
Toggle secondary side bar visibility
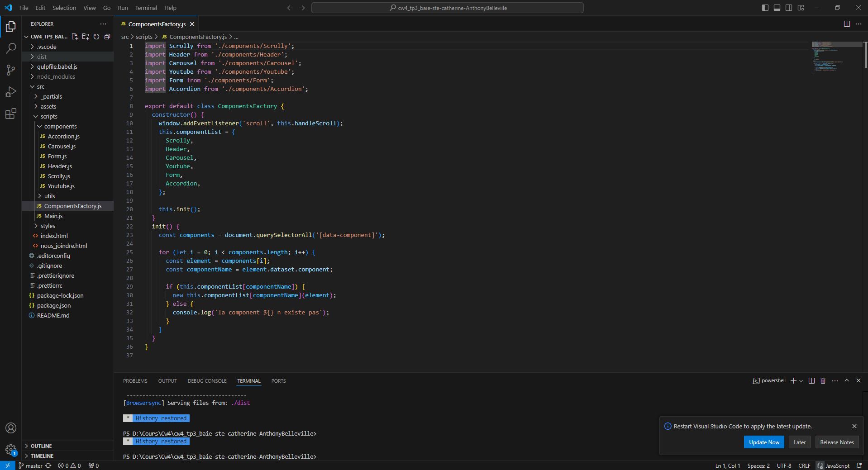(x=789, y=8)
